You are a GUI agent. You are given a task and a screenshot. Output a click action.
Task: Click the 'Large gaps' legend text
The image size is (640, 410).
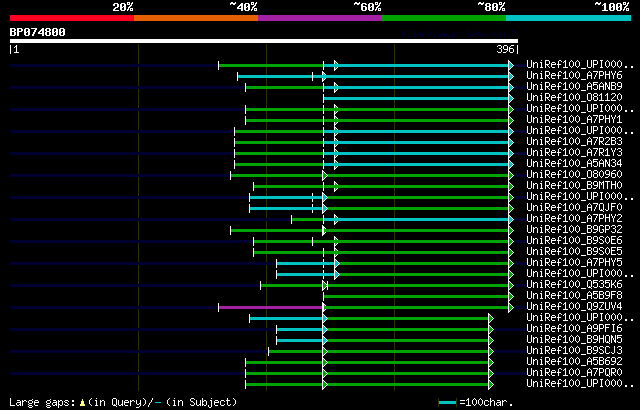[42, 402]
